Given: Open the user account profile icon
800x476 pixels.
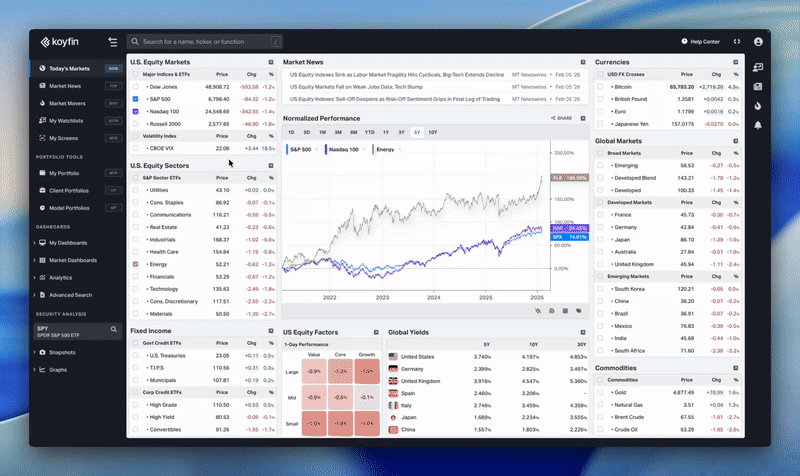Looking at the screenshot, I should coord(758,42).
